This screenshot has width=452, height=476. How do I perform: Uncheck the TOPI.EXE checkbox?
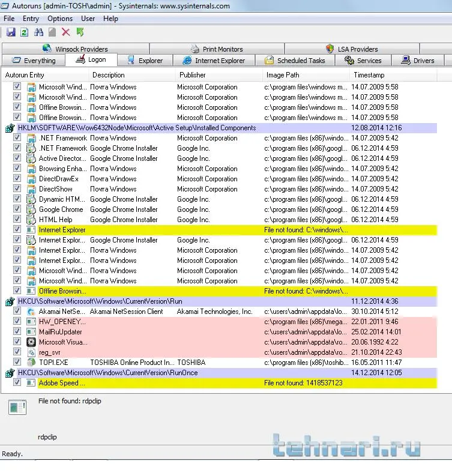click(17, 362)
